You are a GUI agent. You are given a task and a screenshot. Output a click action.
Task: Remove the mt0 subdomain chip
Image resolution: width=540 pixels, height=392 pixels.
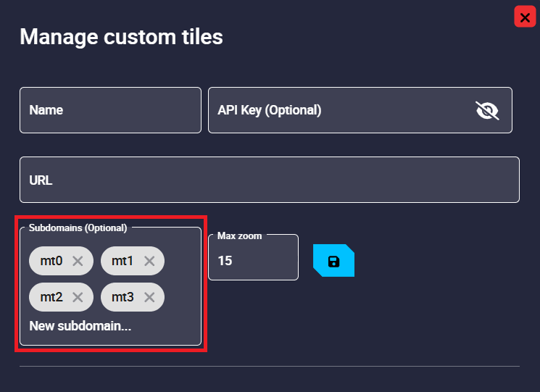(x=78, y=261)
